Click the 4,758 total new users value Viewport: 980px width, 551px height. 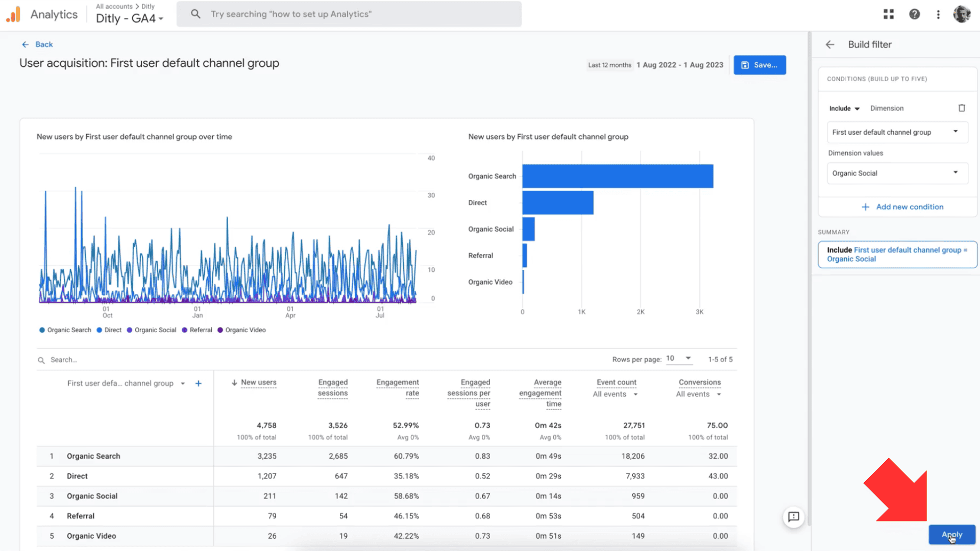coord(266,425)
